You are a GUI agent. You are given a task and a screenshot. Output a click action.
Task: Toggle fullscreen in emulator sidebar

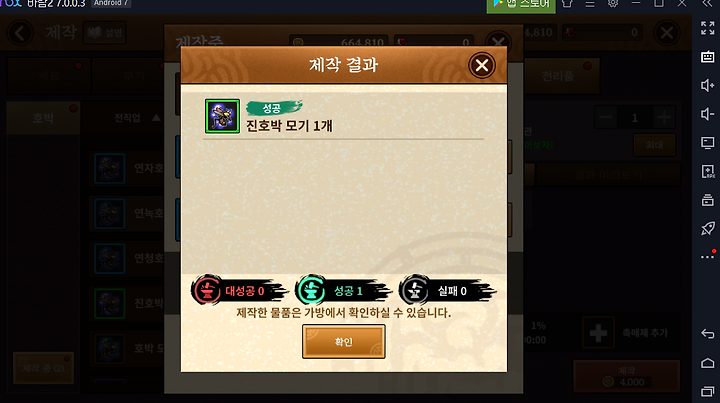pos(707,28)
